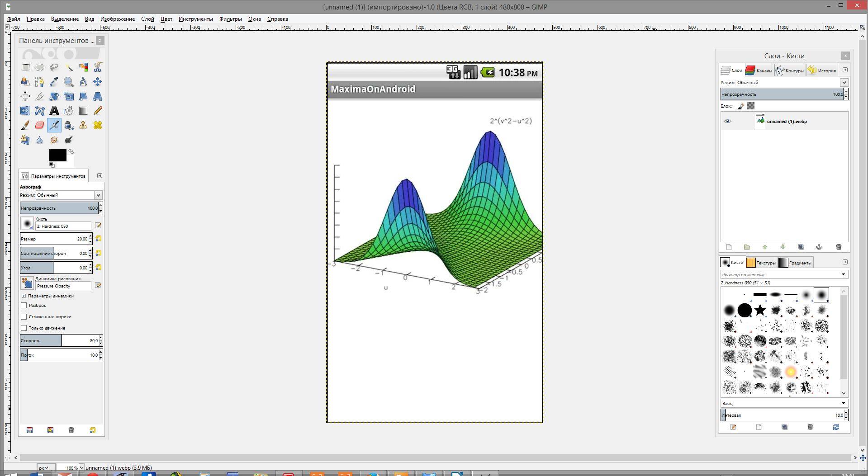Screen dimensions: 868x476
Task: Hide the unnamed (1).webp layer via eye icon
Action: [727, 122]
